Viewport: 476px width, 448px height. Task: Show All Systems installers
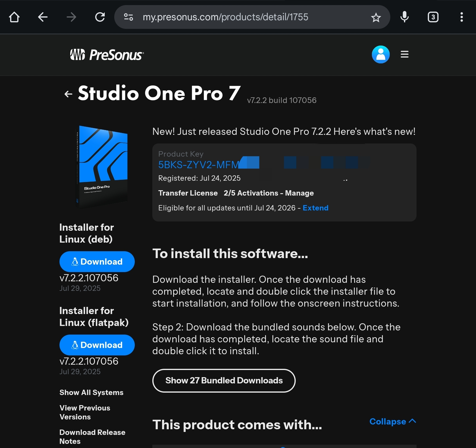[91, 393]
